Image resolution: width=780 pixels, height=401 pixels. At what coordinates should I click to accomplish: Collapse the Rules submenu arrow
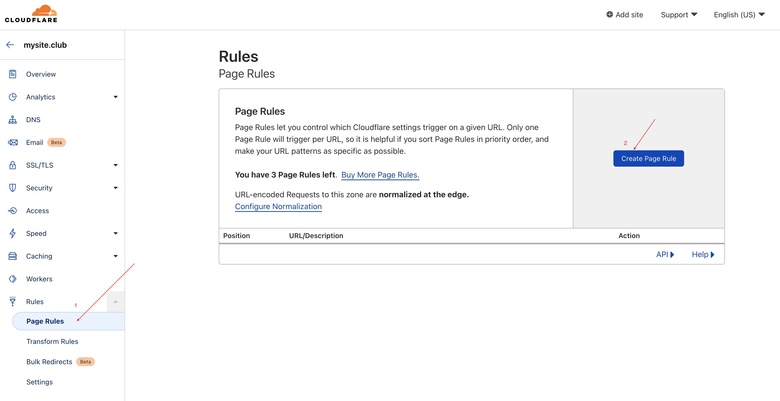[x=115, y=302]
